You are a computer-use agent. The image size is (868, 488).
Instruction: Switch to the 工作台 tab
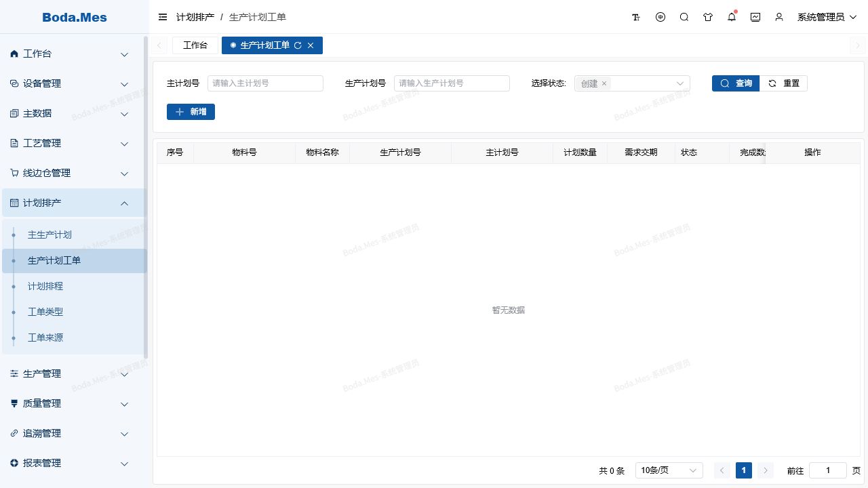195,45
